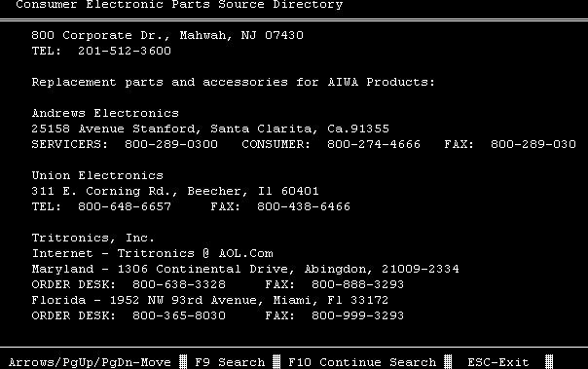This screenshot has height=369, width=588.
Task: Click the ORDER DESK number 800-365-8030
Action: [179, 315]
